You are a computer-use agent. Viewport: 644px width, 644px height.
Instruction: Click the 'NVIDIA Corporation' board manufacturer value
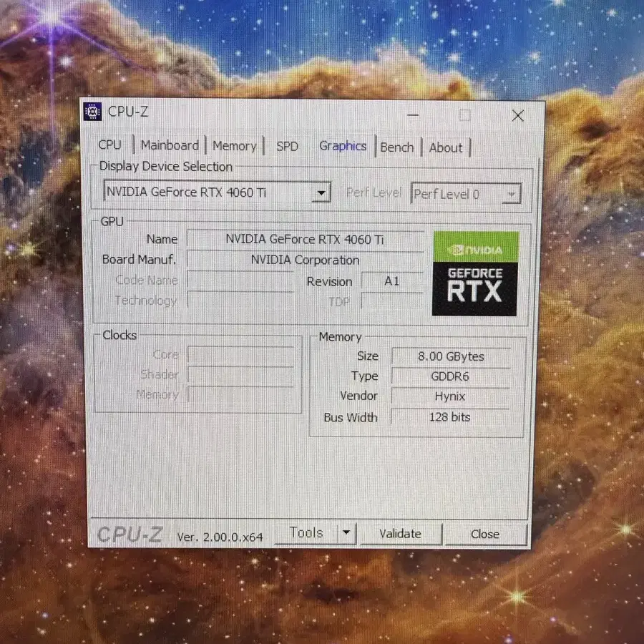click(x=305, y=260)
